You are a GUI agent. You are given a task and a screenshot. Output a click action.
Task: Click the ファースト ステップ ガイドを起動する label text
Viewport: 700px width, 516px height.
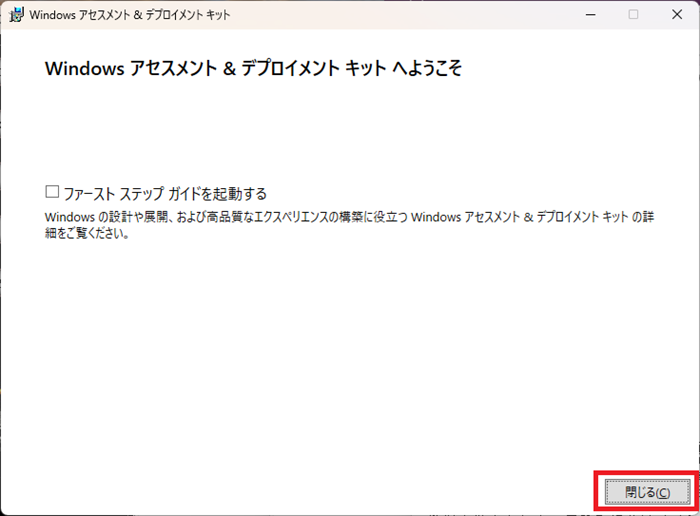tap(165, 193)
